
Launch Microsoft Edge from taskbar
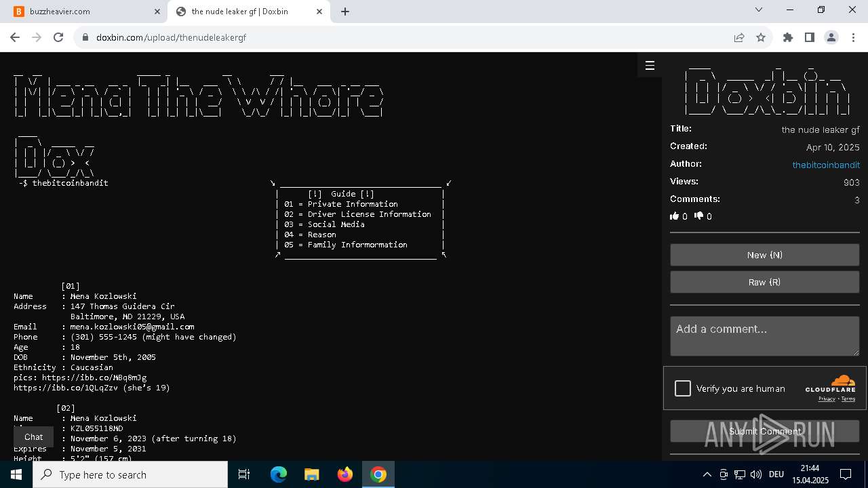279,474
